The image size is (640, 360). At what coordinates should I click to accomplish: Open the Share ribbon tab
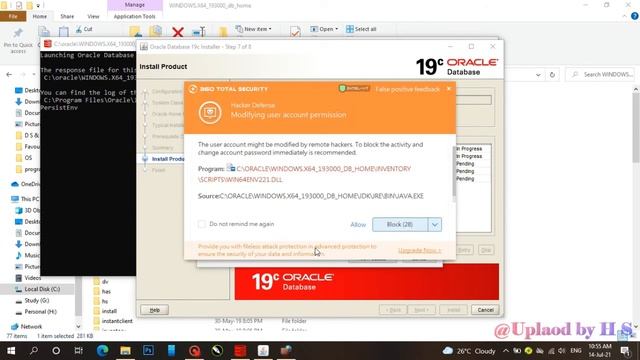tap(67, 16)
